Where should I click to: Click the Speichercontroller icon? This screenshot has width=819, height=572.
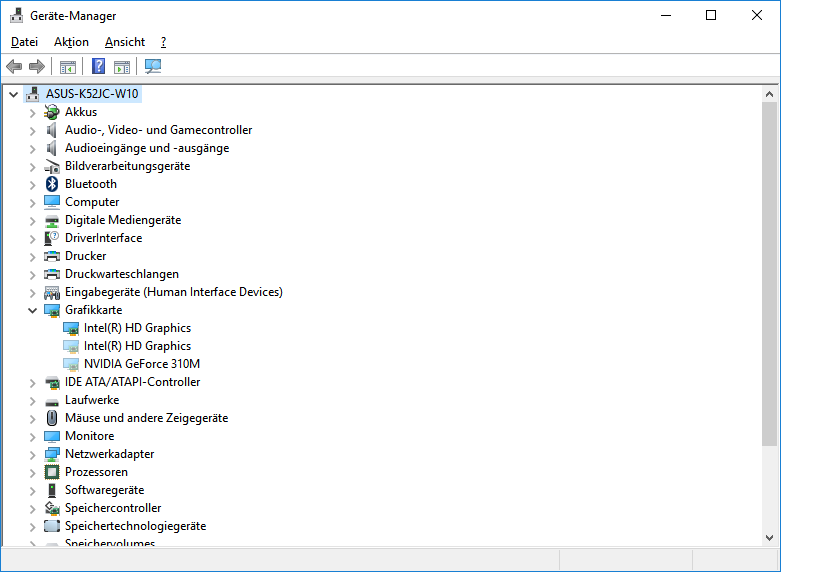52,508
